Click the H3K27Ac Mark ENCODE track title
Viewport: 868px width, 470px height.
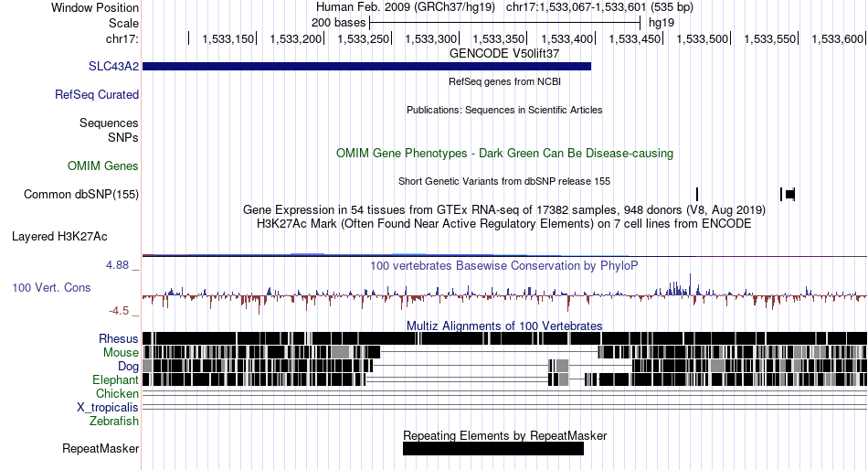click(x=504, y=223)
